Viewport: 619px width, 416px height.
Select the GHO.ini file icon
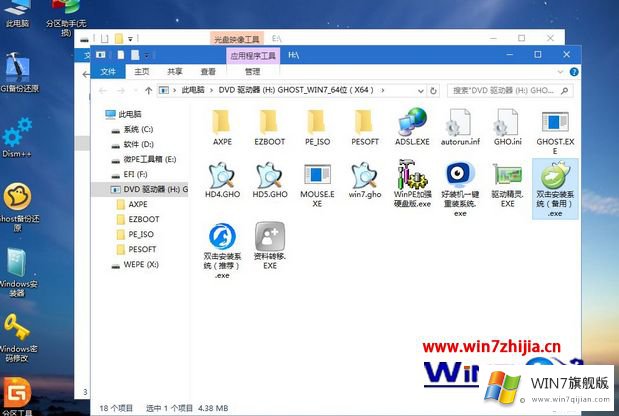coord(507,122)
